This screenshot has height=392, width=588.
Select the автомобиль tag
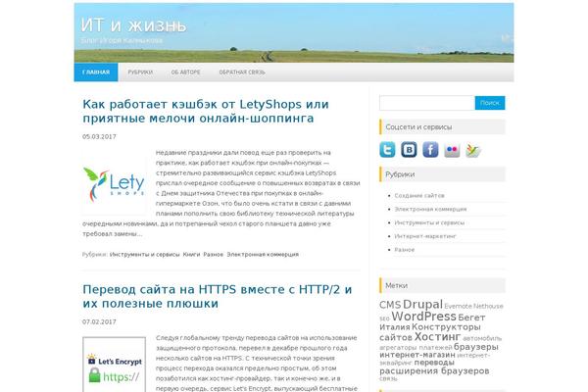pyautogui.click(x=482, y=338)
